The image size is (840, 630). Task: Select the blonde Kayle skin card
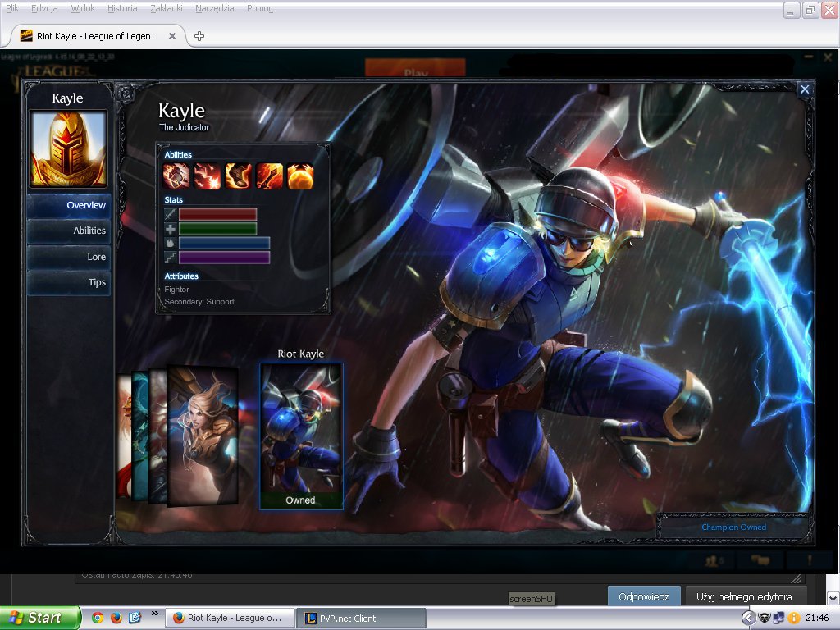coord(203,435)
